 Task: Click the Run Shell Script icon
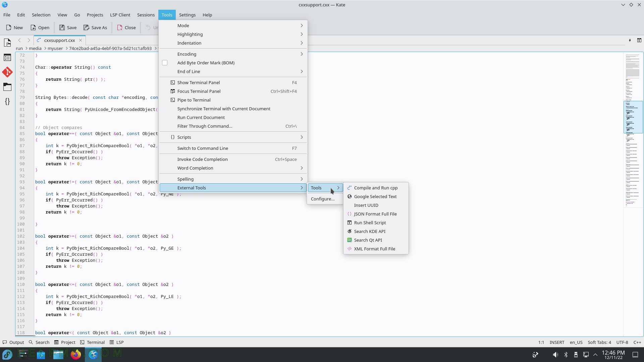[x=350, y=223]
